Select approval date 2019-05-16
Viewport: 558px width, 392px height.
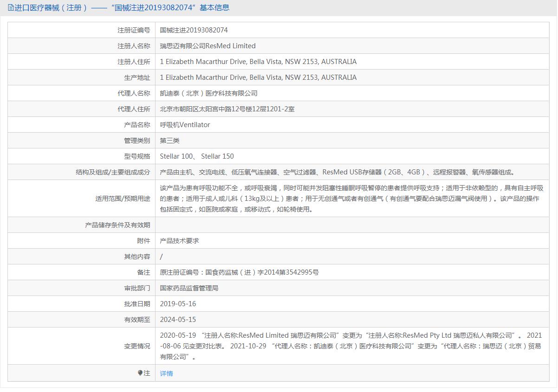tap(178, 304)
